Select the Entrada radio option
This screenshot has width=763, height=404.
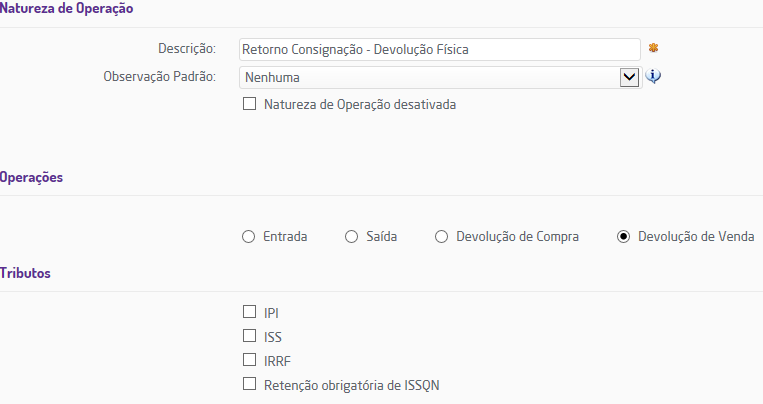[249, 237]
